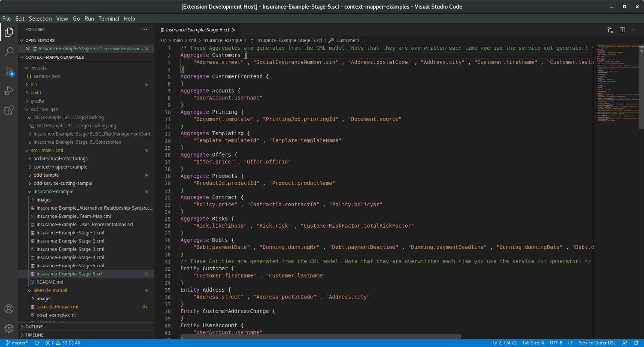
Task: Expand the bin folder
Action: 33,84
